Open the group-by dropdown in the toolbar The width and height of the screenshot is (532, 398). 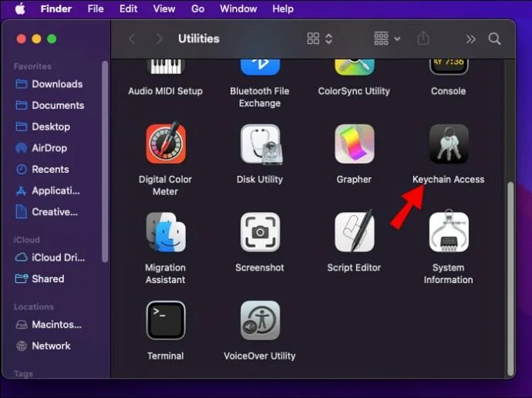387,39
